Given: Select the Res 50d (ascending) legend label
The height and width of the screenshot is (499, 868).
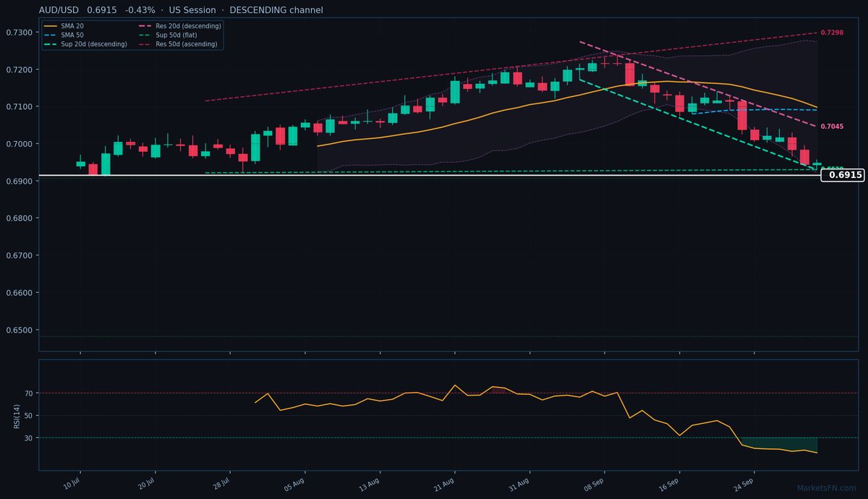Looking at the screenshot, I should coord(188,44).
